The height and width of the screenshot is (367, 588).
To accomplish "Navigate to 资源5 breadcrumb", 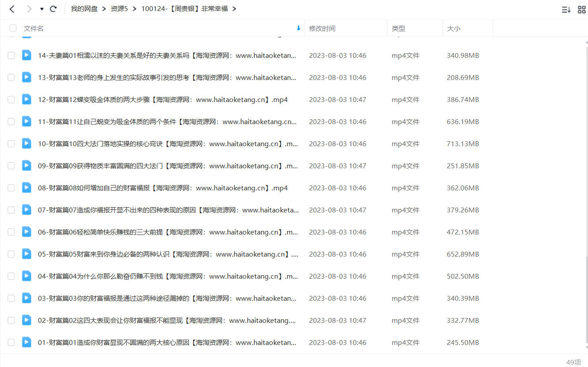I will point(119,8).
